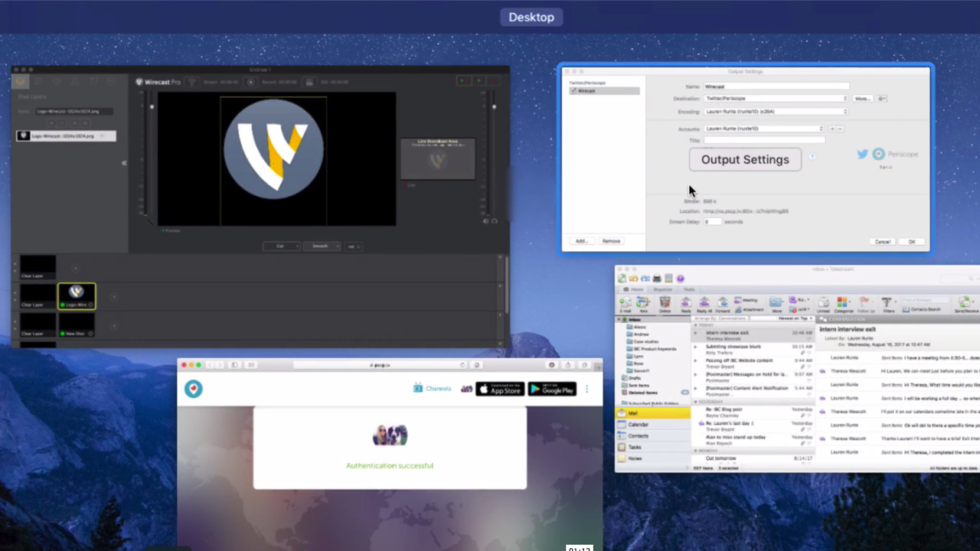Switch to Outlook's Tools tab
Image resolution: width=980 pixels, height=551 pixels.
[689, 289]
